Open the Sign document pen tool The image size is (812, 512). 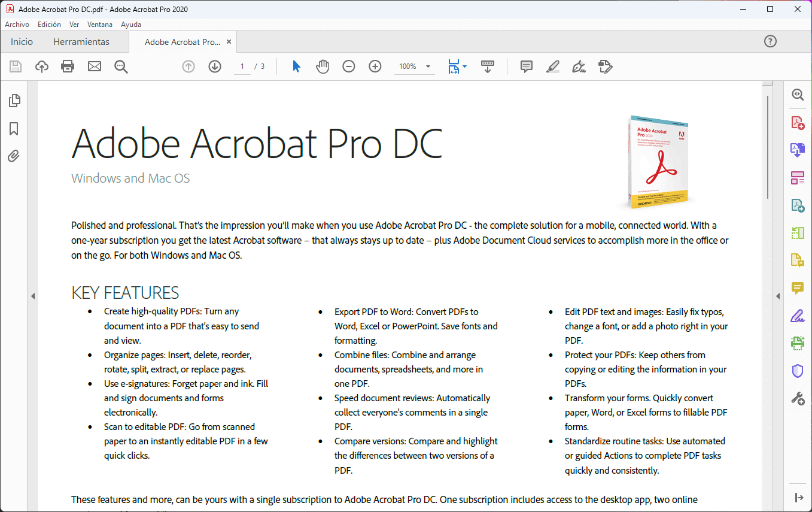579,66
